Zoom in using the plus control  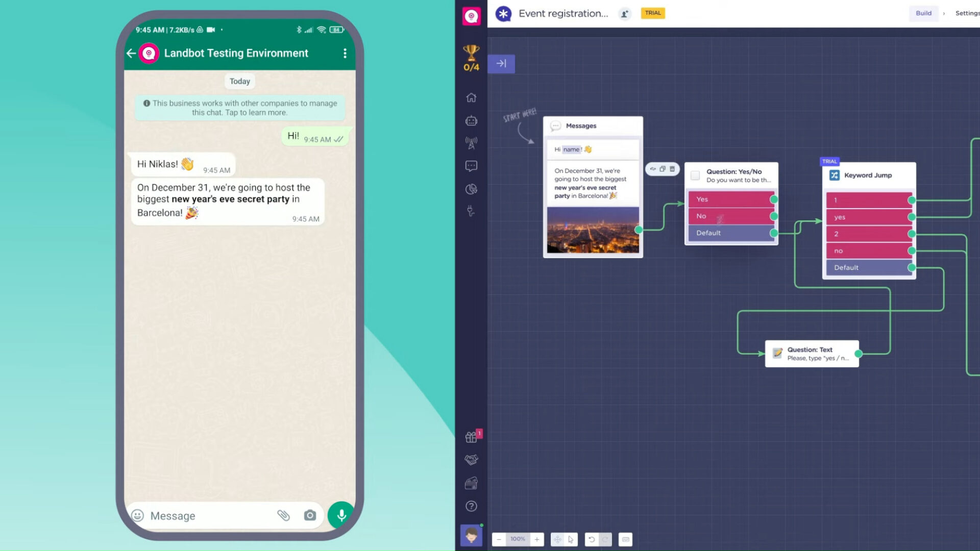pyautogui.click(x=536, y=539)
